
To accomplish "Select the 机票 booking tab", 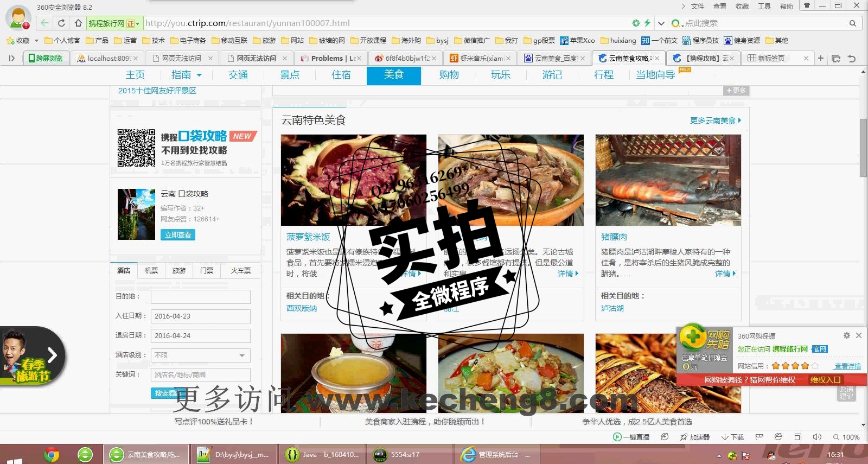I will click(151, 270).
